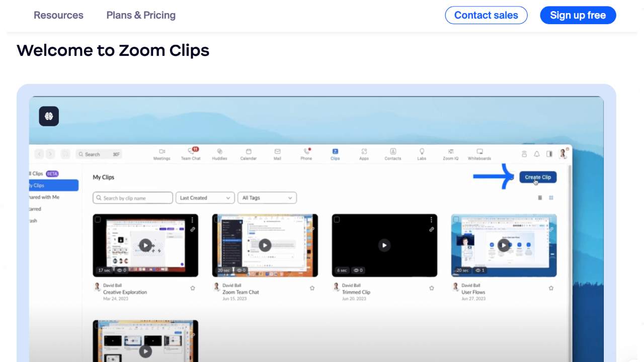Viewport: 644px width, 362px height.
Task: Open the notifications bell icon
Action: coord(537,154)
